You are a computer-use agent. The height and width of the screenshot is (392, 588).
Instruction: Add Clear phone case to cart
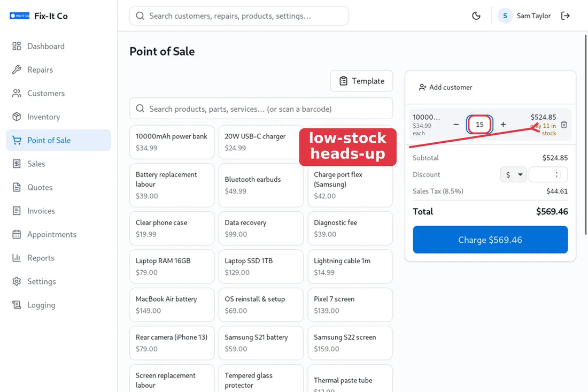click(172, 228)
